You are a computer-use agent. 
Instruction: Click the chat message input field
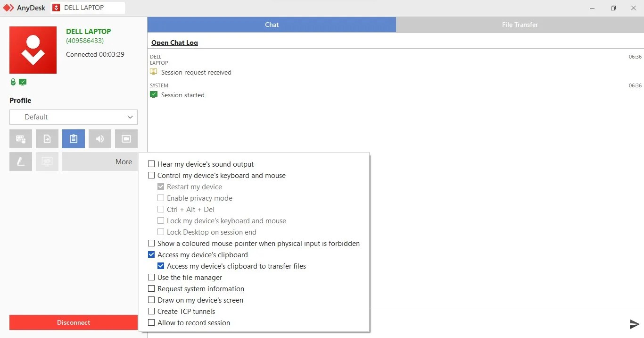pos(495,324)
